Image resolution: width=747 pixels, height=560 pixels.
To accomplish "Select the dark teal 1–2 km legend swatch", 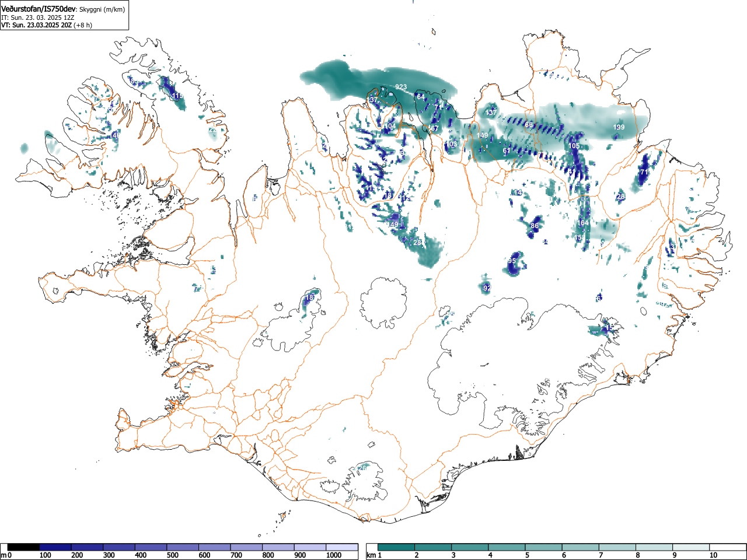I will pyautogui.click(x=396, y=547).
